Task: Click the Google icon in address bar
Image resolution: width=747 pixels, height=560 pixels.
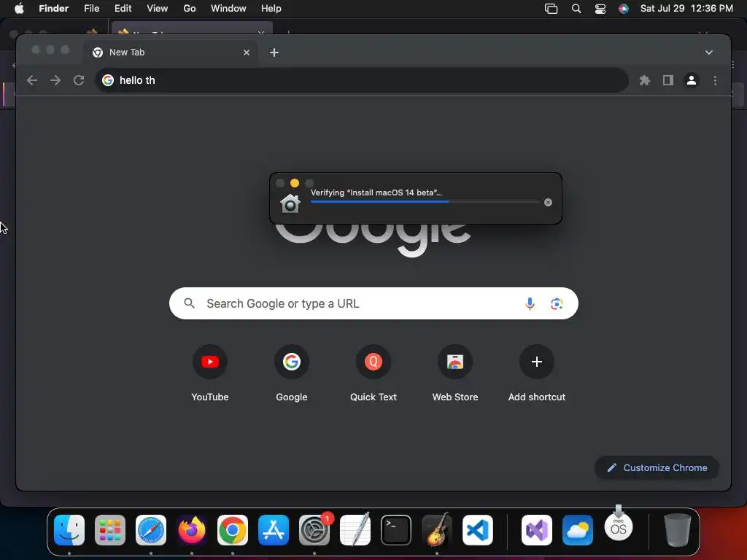Action: pyautogui.click(x=108, y=80)
